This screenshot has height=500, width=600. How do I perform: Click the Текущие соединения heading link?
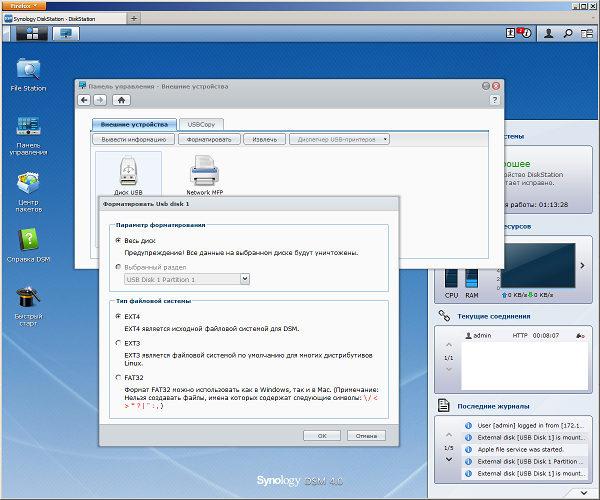[x=494, y=316]
